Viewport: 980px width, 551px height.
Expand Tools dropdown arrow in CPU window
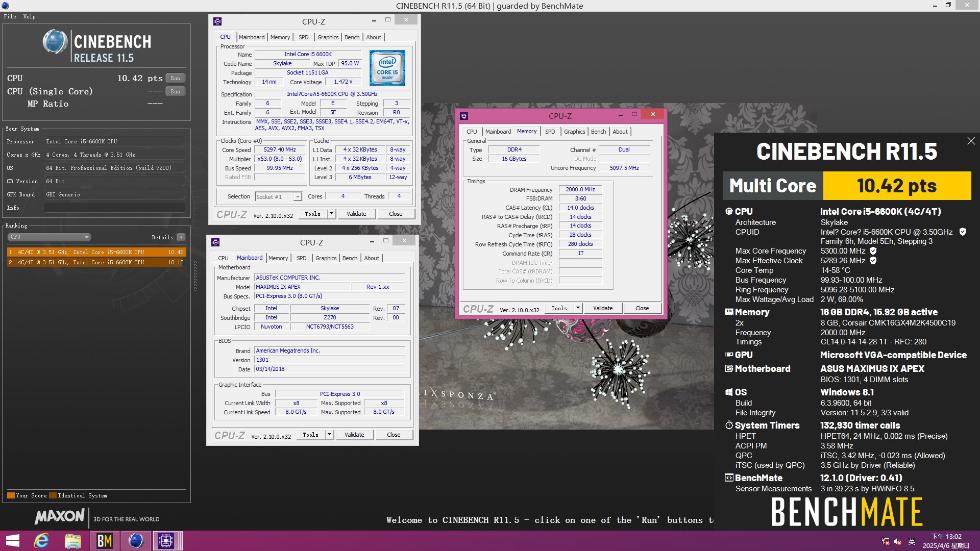(331, 214)
